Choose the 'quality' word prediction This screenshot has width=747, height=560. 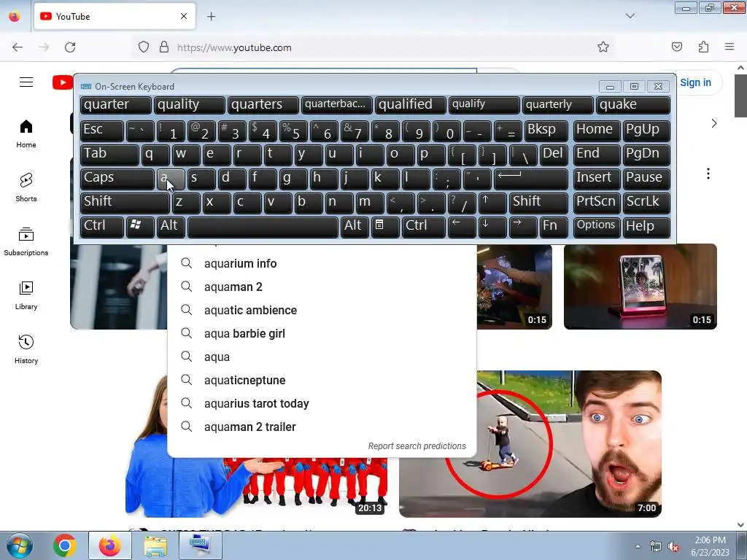tap(189, 105)
